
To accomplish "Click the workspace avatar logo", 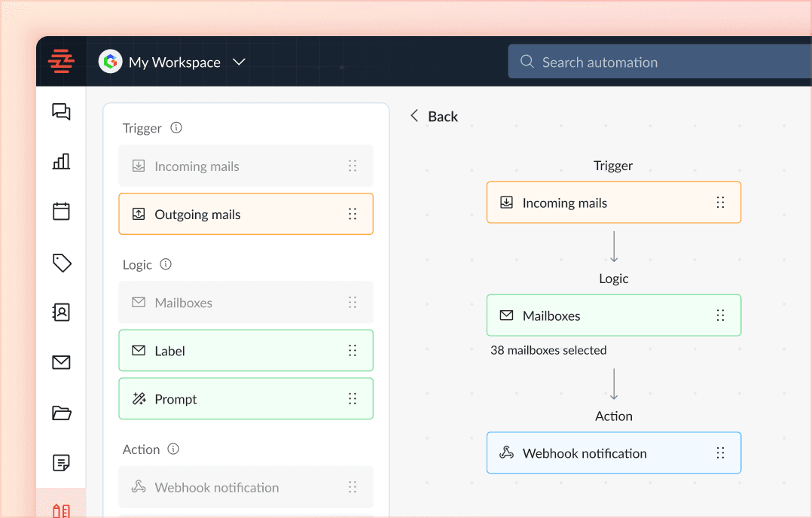I will coord(110,62).
